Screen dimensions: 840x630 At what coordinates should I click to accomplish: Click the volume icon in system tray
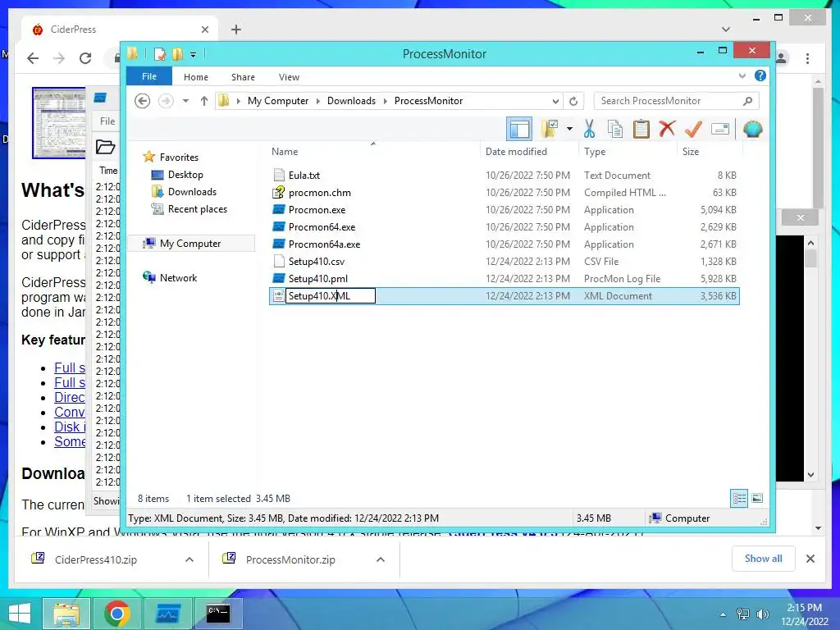(762, 614)
